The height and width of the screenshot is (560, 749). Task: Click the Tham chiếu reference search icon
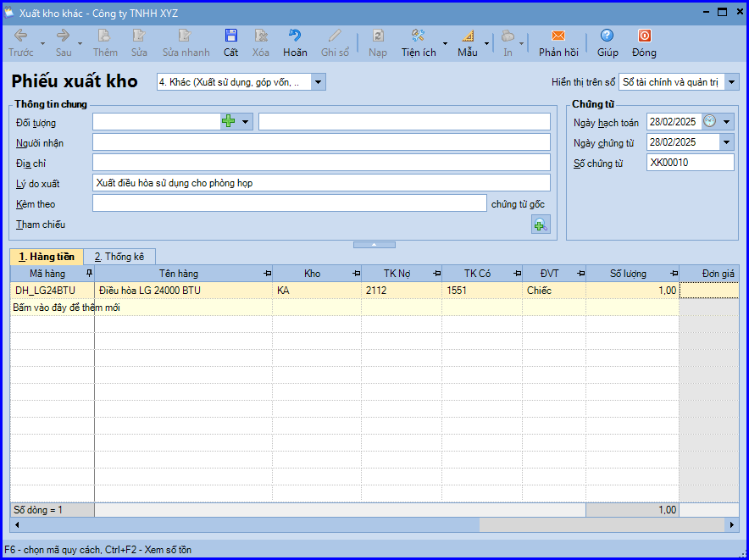click(x=541, y=225)
